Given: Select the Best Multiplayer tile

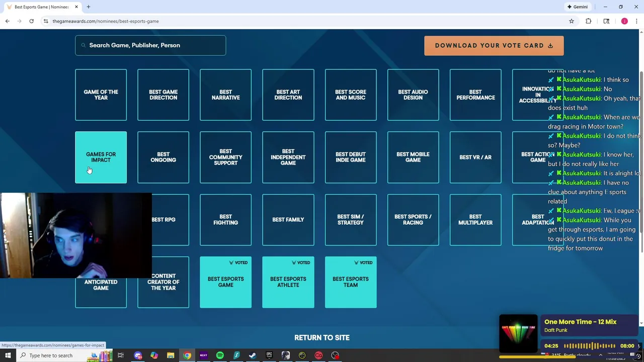Looking at the screenshot, I should (x=475, y=220).
